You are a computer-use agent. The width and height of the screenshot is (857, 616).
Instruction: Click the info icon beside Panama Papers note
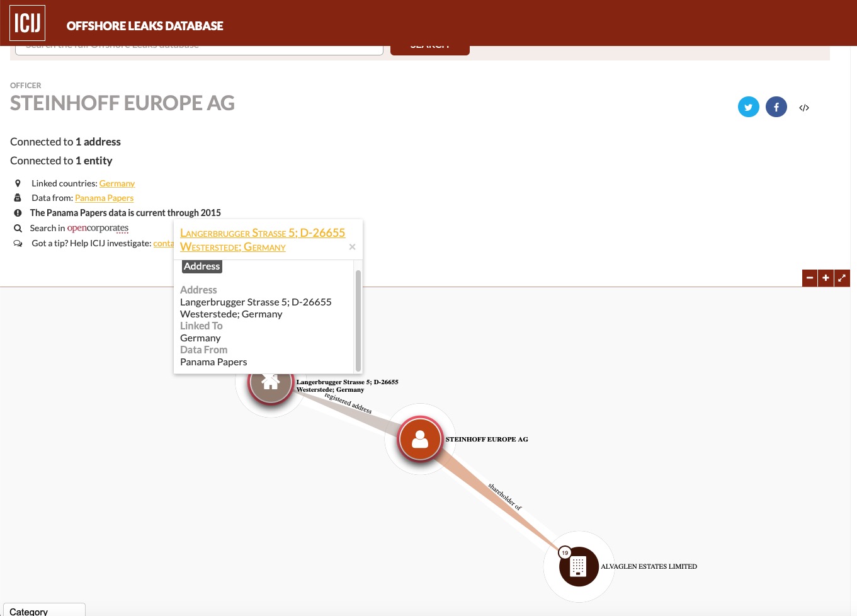point(18,213)
